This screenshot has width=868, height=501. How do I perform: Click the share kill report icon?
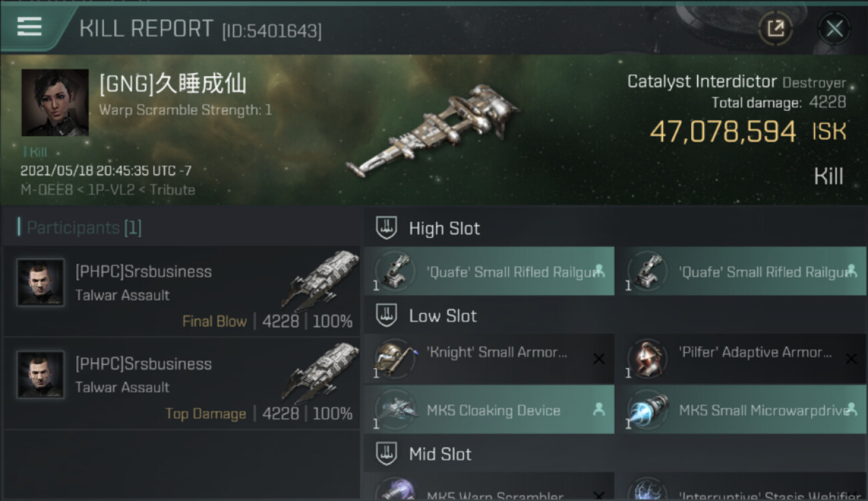click(775, 29)
